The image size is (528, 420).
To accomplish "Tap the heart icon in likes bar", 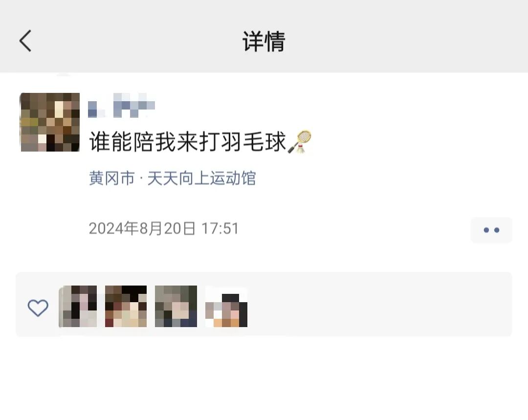I will (x=38, y=307).
